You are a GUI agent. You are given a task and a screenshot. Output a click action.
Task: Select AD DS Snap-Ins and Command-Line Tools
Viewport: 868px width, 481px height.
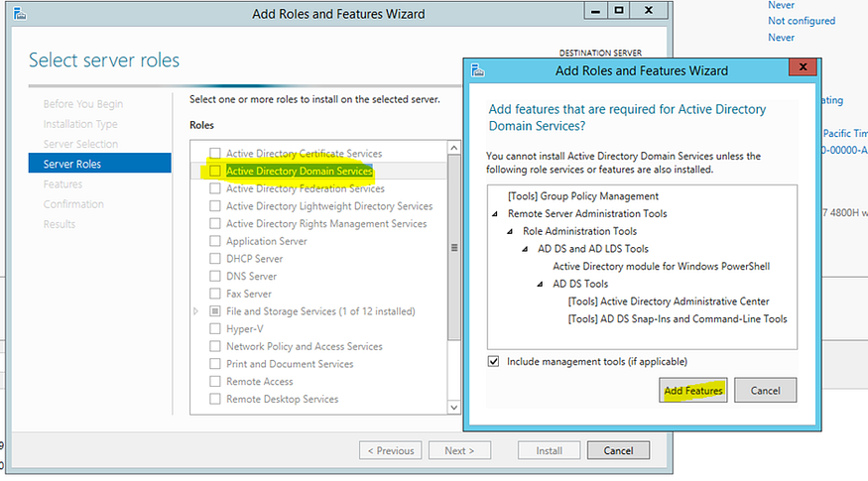point(677,318)
